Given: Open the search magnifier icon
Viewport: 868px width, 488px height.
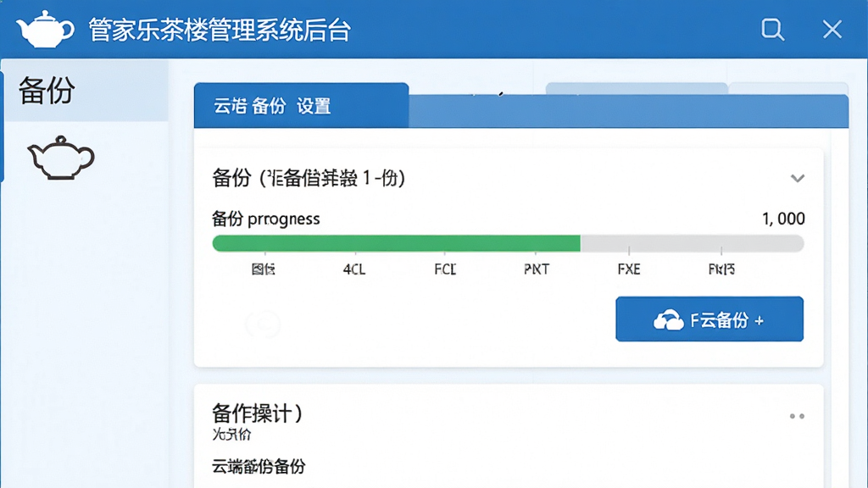Looking at the screenshot, I should (x=772, y=30).
